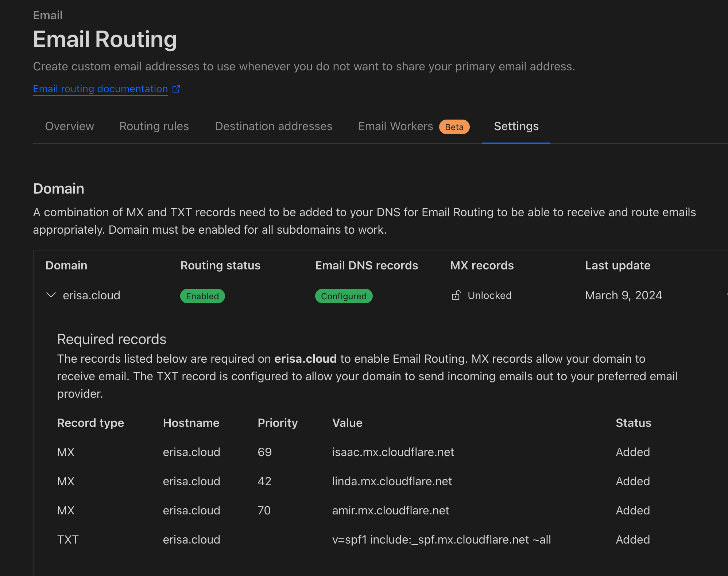Image resolution: width=728 pixels, height=576 pixels.
Task: Go to the Email Workers tab
Action: (x=395, y=126)
